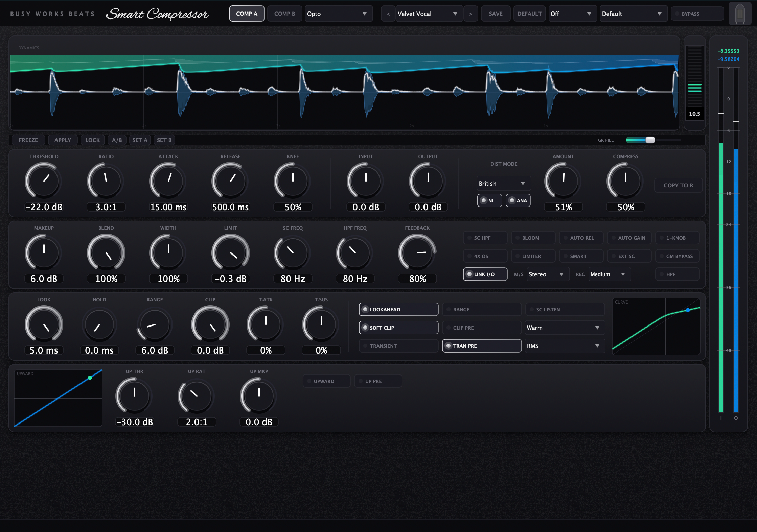
Task: Click the Feedback knob
Action: click(417, 252)
